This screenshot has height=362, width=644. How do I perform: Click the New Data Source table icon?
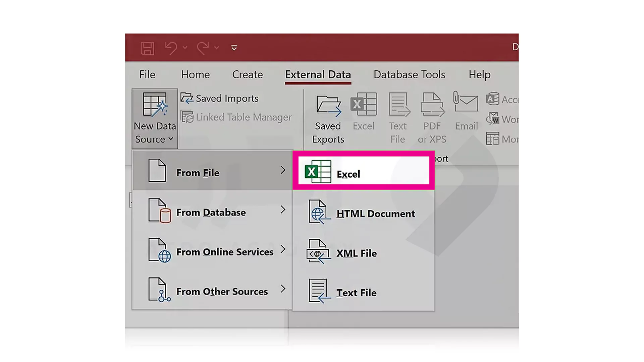point(155,105)
